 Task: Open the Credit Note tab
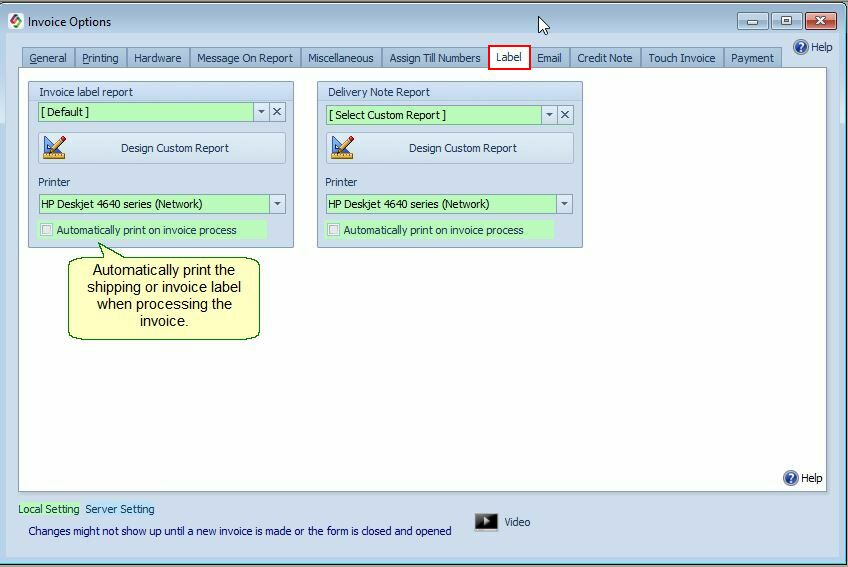[x=605, y=58]
